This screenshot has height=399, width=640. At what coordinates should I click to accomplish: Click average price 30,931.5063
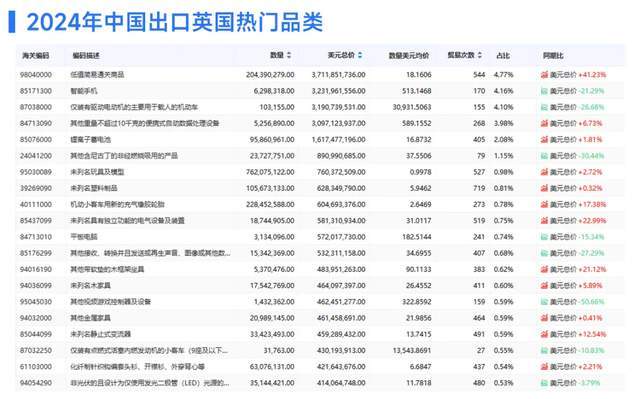(x=412, y=107)
